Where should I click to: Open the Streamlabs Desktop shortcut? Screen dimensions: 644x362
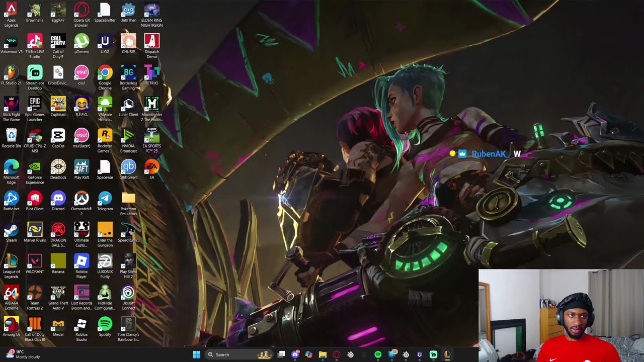coord(35,78)
